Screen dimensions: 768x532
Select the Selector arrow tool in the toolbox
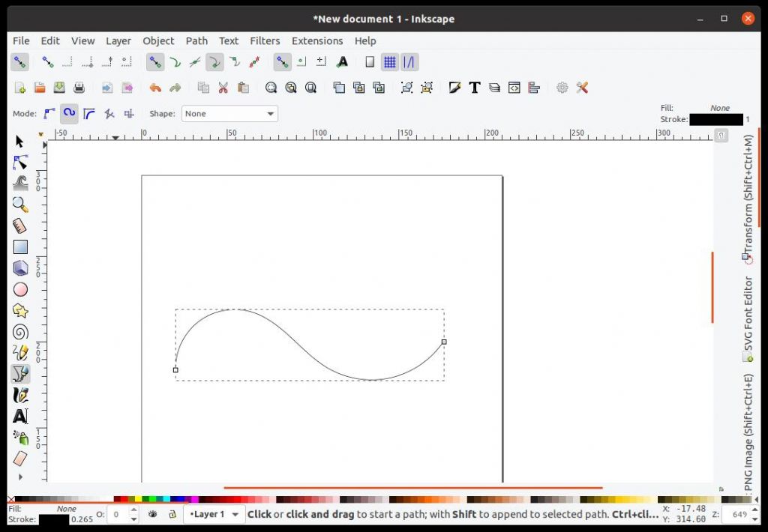click(19, 142)
